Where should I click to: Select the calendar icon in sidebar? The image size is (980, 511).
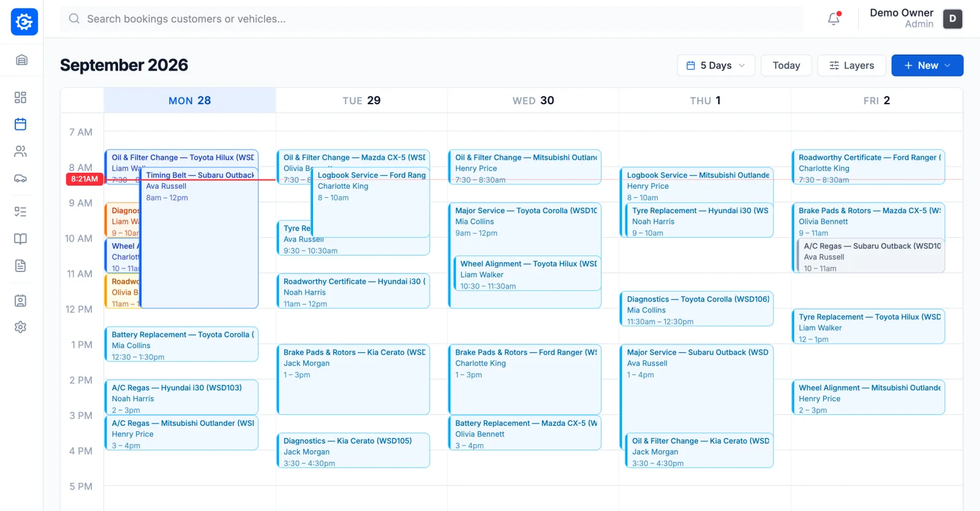20,124
